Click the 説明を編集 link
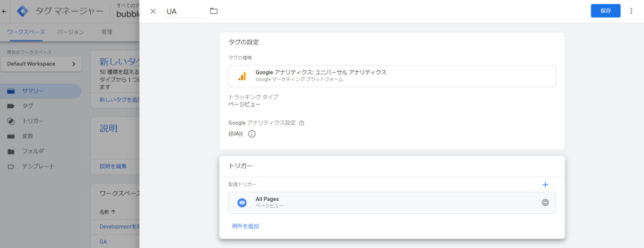Image resolution: width=644 pixels, height=248 pixels. click(x=113, y=166)
